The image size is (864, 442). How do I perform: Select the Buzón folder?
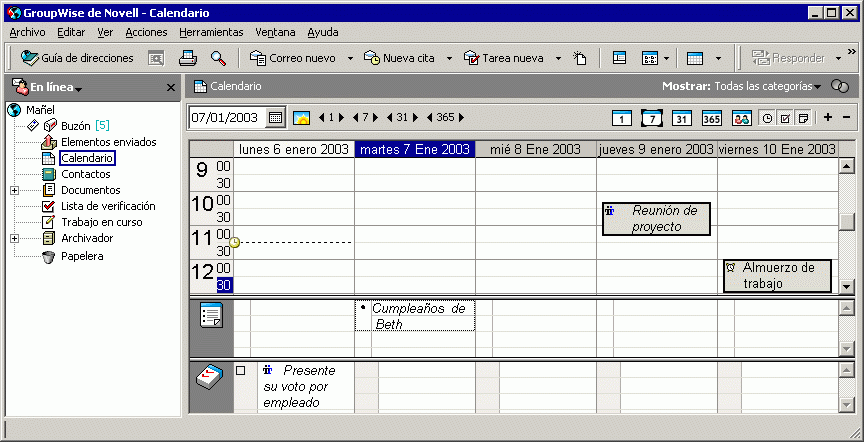(x=75, y=126)
